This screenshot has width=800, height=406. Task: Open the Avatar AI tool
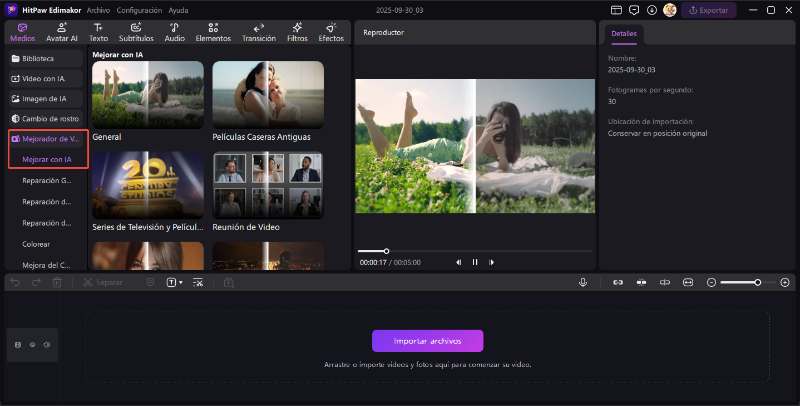(x=62, y=32)
